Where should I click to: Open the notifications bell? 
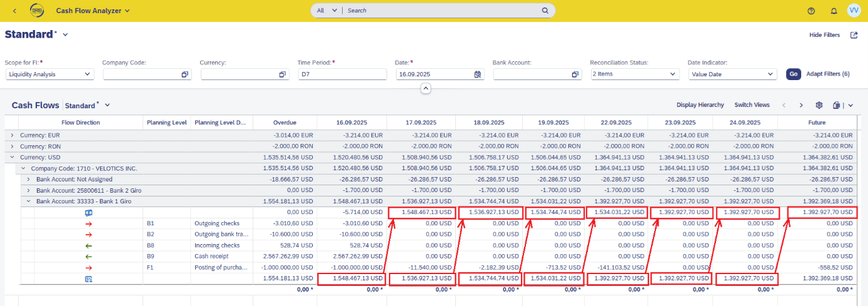click(834, 11)
